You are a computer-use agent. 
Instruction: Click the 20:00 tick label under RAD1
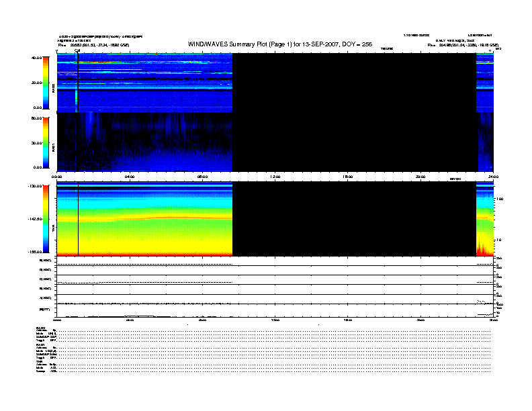(x=420, y=177)
